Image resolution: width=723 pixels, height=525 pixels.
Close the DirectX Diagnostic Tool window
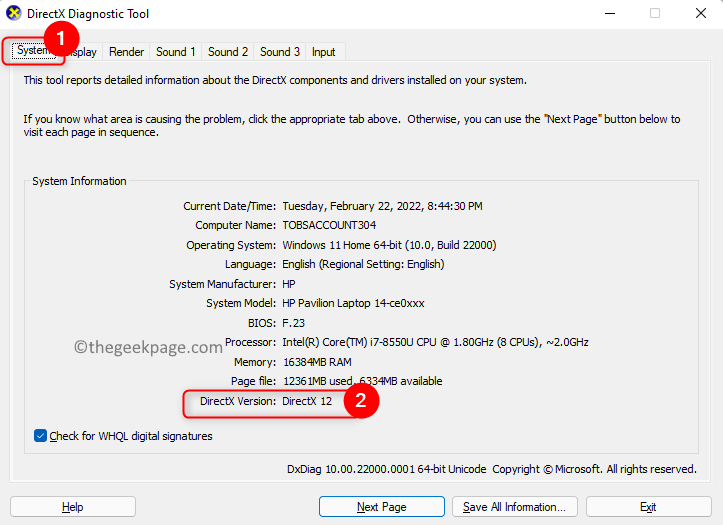(701, 13)
